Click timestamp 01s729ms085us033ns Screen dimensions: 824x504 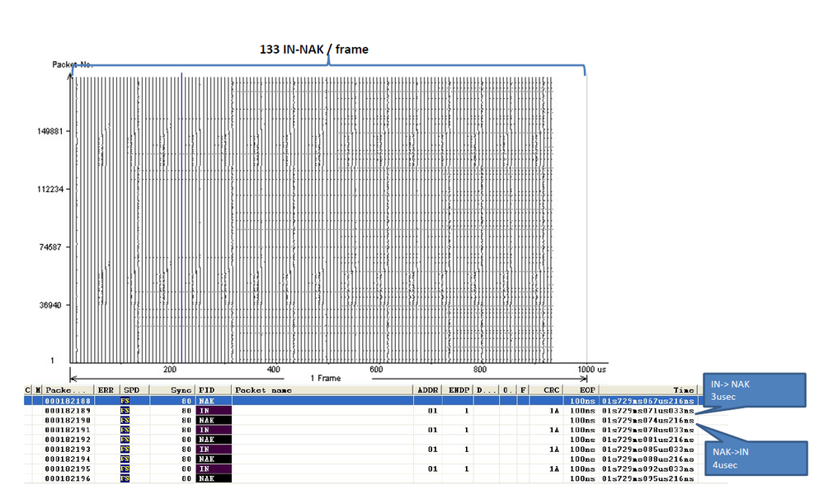[x=648, y=450]
